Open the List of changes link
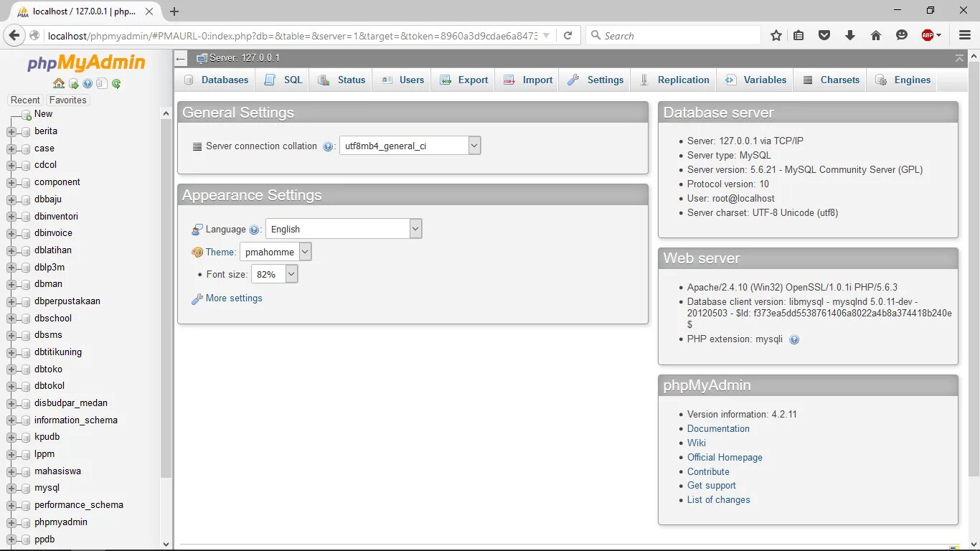This screenshot has height=551, width=980. pyautogui.click(x=719, y=500)
